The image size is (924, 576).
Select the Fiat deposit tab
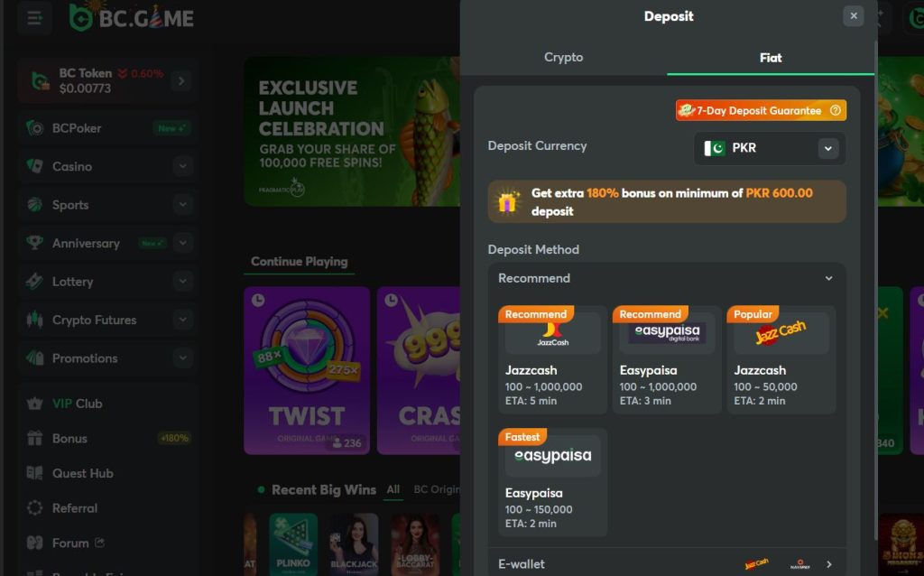[x=770, y=57]
